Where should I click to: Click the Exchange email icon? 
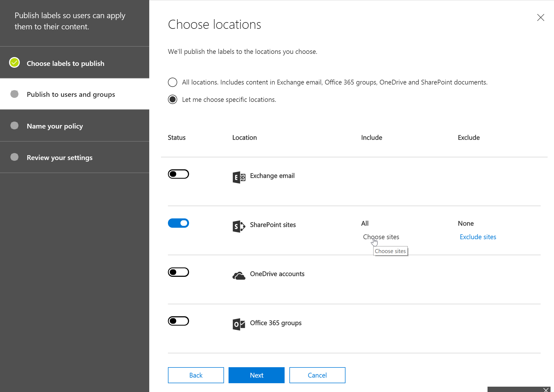click(239, 177)
